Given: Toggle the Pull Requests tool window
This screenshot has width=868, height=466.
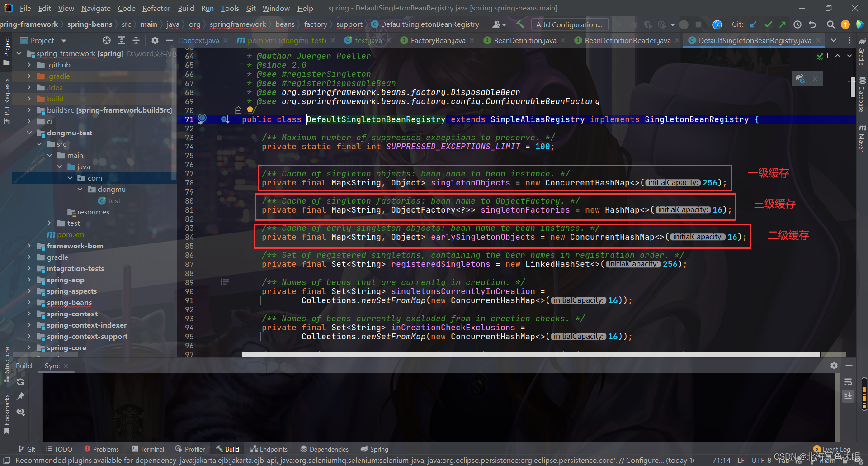Looking at the screenshot, I should pyautogui.click(x=6, y=101).
